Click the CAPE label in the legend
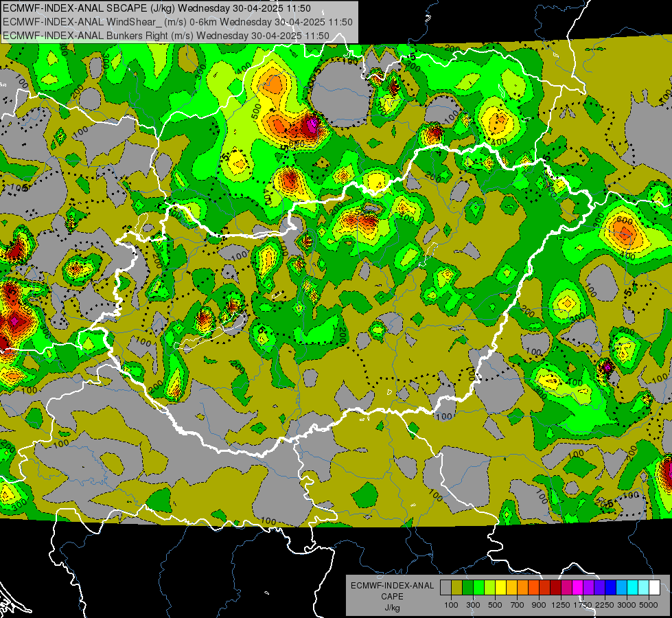 [x=392, y=597]
